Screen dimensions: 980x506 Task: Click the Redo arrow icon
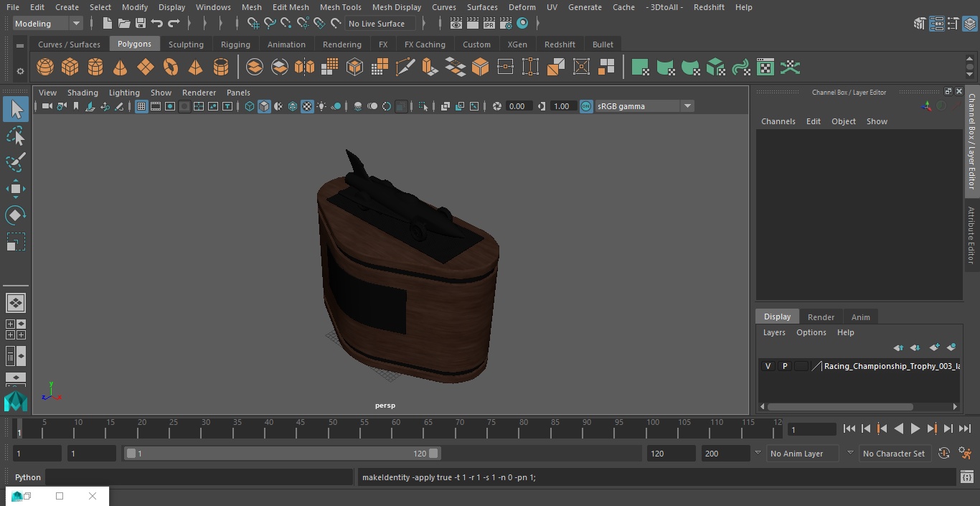coord(174,24)
